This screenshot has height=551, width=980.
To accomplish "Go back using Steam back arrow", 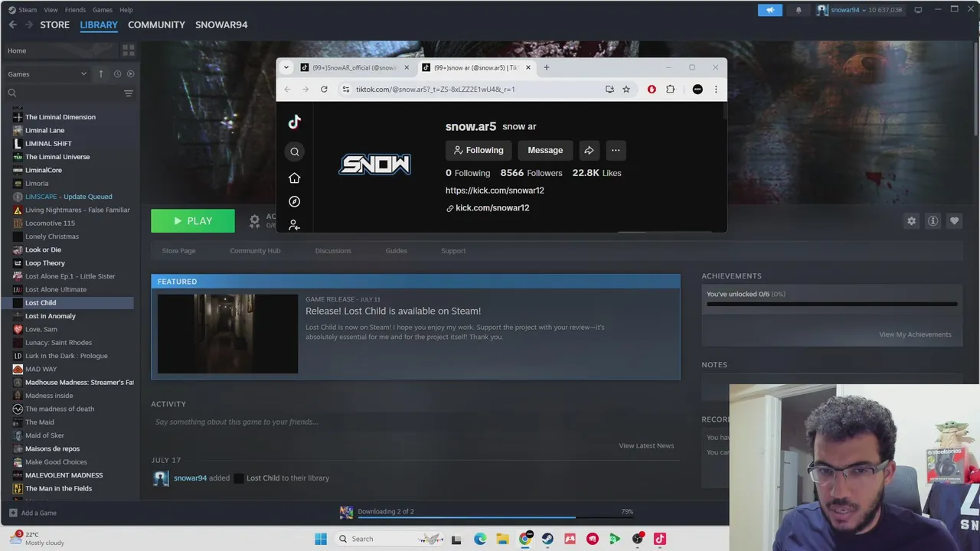I will click(x=13, y=24).
